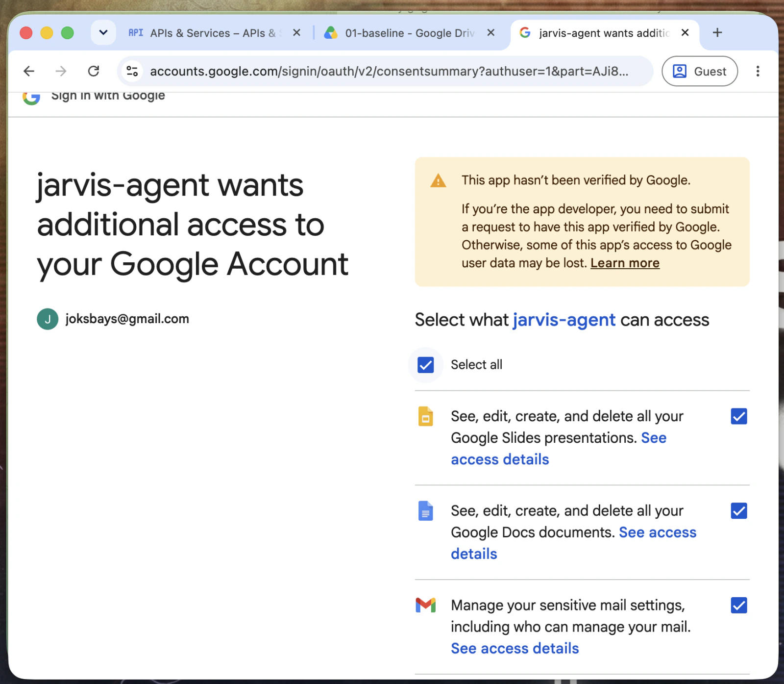The width and height of the screenshot is (784, 684).
Task: Click the 'Select what jarvis-agent can access' heading
Action: [562, 320]
